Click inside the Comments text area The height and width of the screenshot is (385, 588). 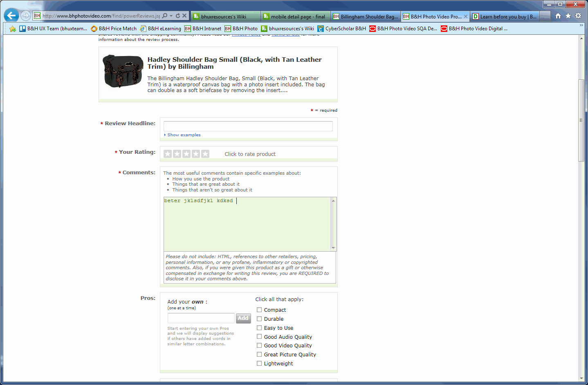click(247, 224)
